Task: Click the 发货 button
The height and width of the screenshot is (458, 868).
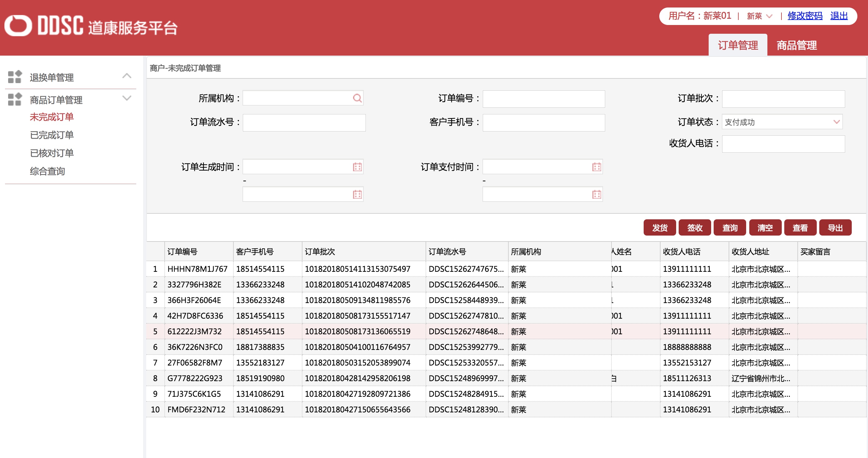Action: point(659,227)
